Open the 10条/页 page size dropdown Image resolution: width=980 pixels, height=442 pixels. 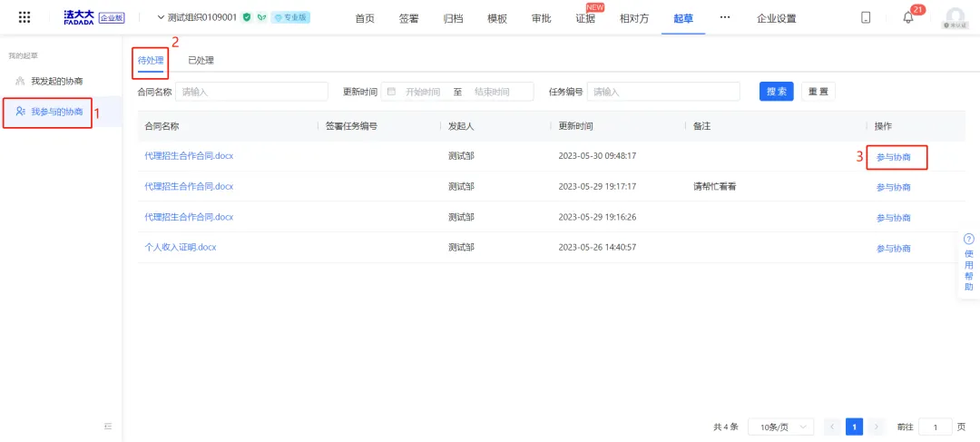point(779,427)
